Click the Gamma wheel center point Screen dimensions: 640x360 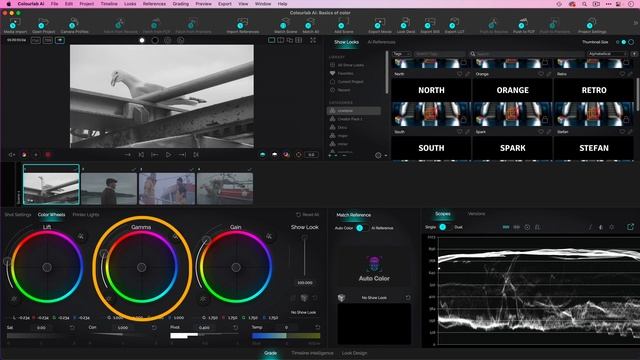142,267
